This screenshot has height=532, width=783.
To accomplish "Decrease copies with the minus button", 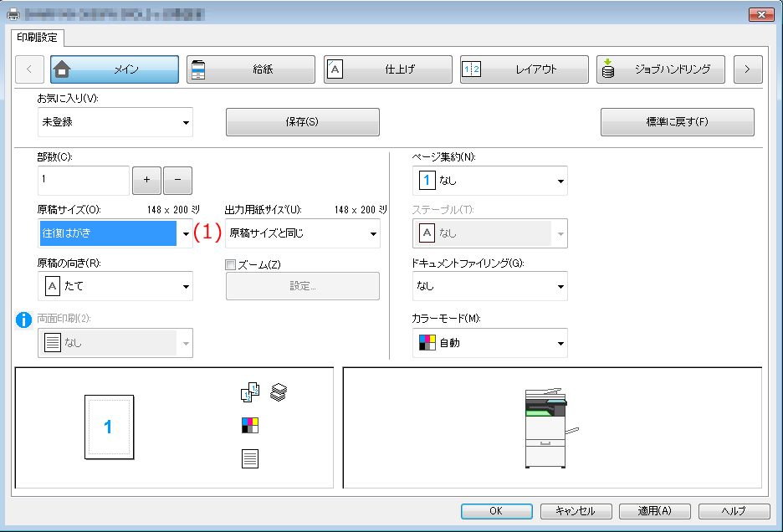I will [177, 180].
